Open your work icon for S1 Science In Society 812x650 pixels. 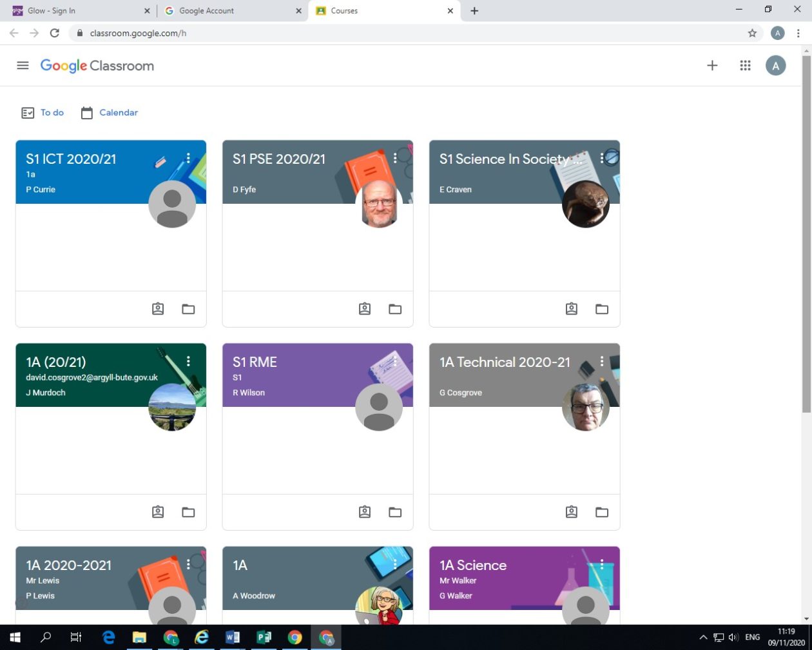572,309
